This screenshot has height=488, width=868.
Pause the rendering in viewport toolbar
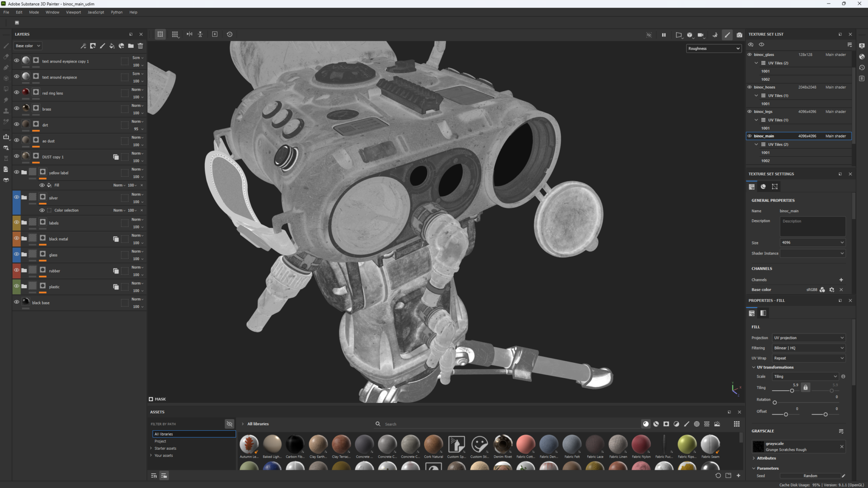click(x=664, y=35)
